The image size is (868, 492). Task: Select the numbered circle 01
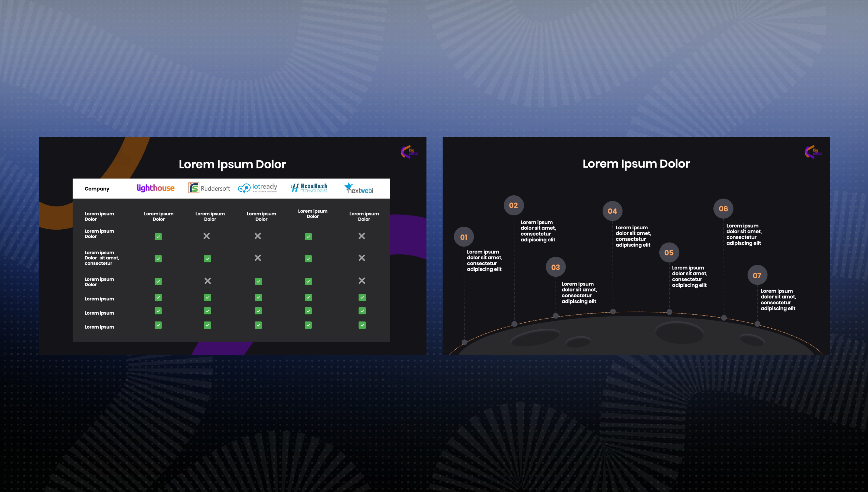pos(464,237)
